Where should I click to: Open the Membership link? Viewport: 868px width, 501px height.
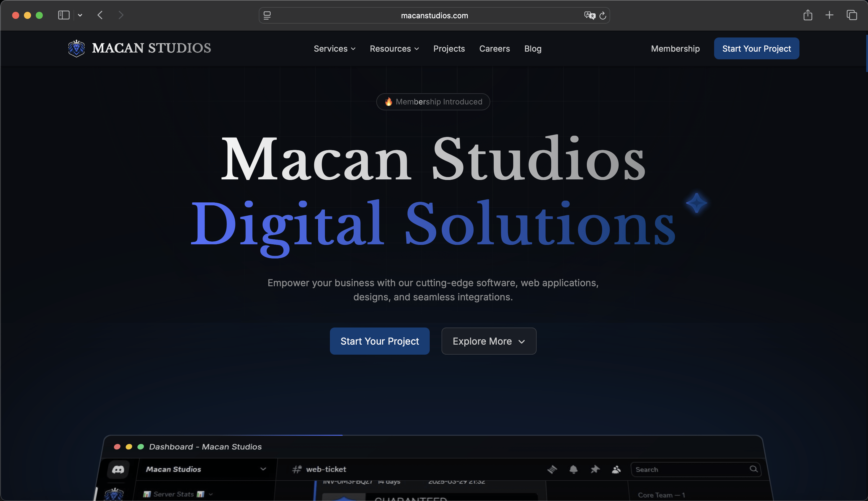pos(675,48)
